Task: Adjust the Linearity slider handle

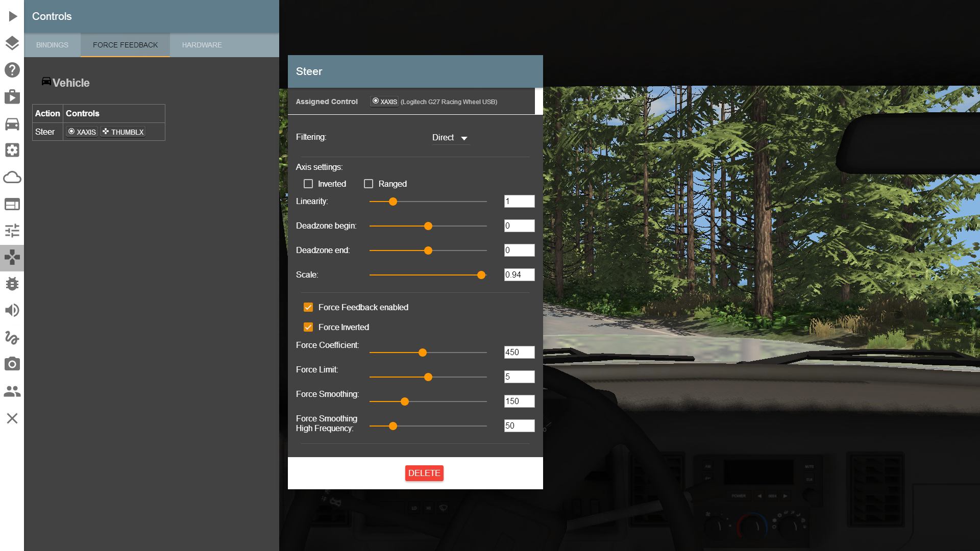Action: tap(393, 202)
